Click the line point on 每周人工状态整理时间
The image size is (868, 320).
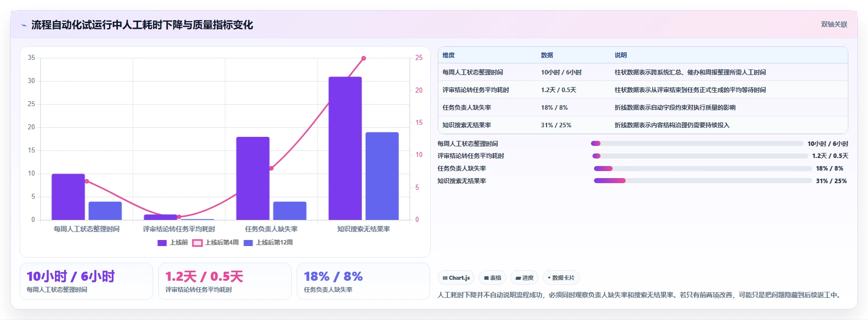pos(87,181)
